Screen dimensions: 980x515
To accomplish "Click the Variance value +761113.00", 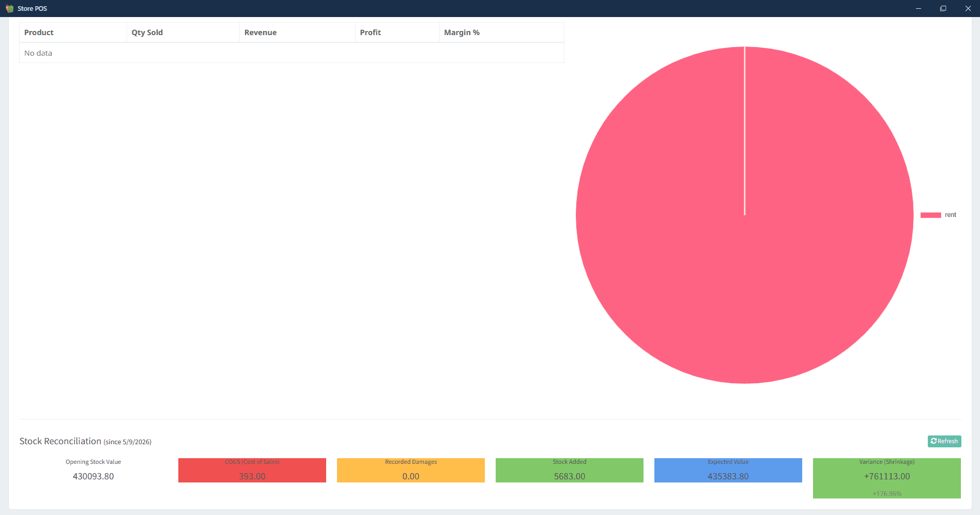I will [887, 476].
